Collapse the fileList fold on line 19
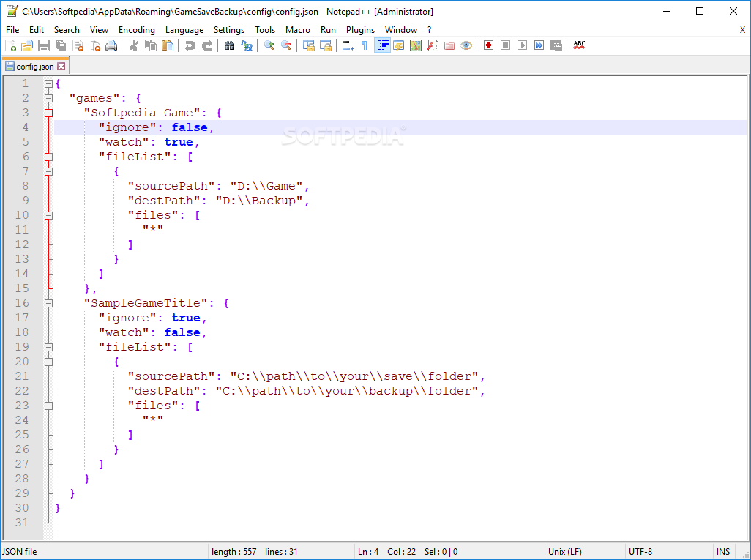The width and height of the screenshot is (751, 560). (48, 347)
